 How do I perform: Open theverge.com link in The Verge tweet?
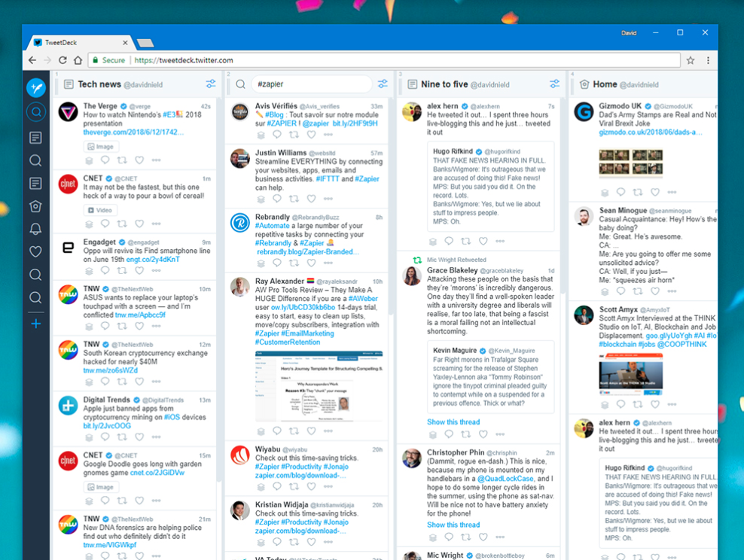(133, 132)
